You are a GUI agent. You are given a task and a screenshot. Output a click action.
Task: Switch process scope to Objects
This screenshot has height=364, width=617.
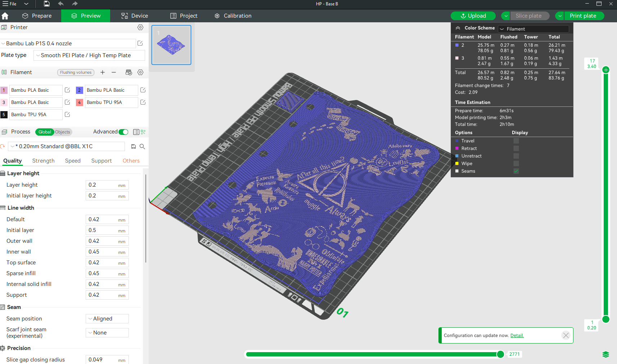point(63,132)
